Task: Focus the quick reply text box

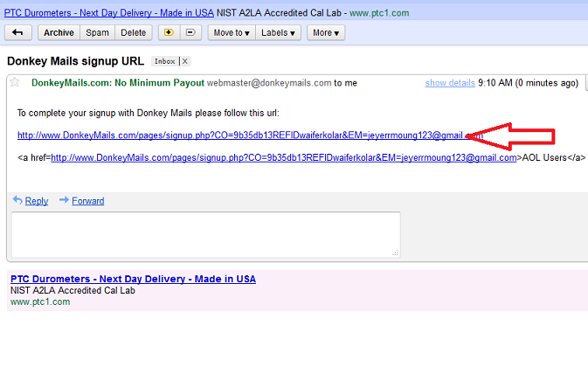Action: click(206, 235)
